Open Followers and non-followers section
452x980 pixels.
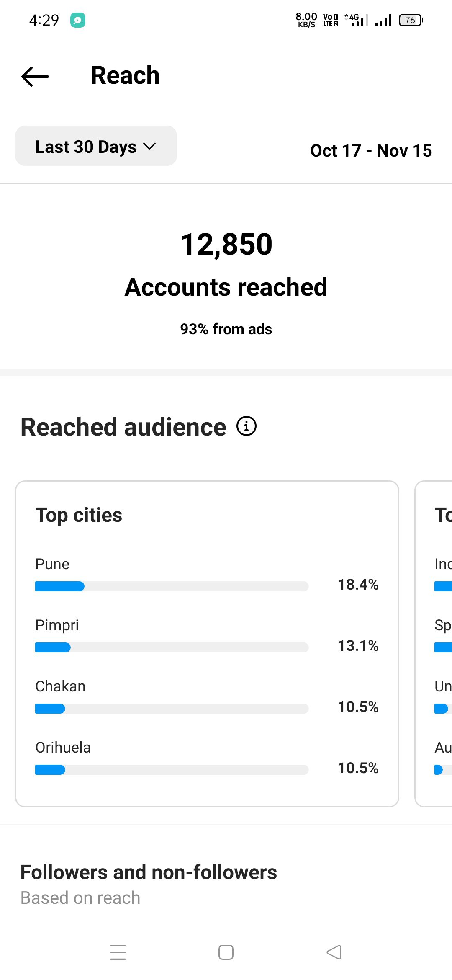tap(149, 872)
